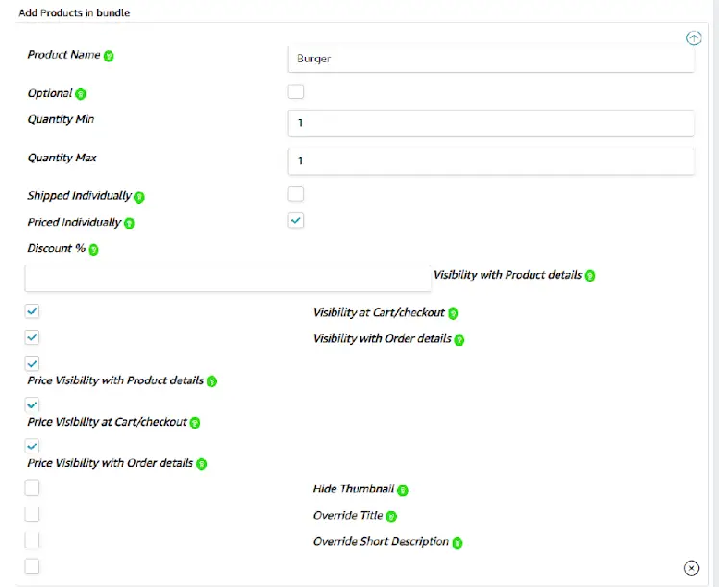Remove the Burger product with the X icon
The image size is (719, 588).
[691, 568]
